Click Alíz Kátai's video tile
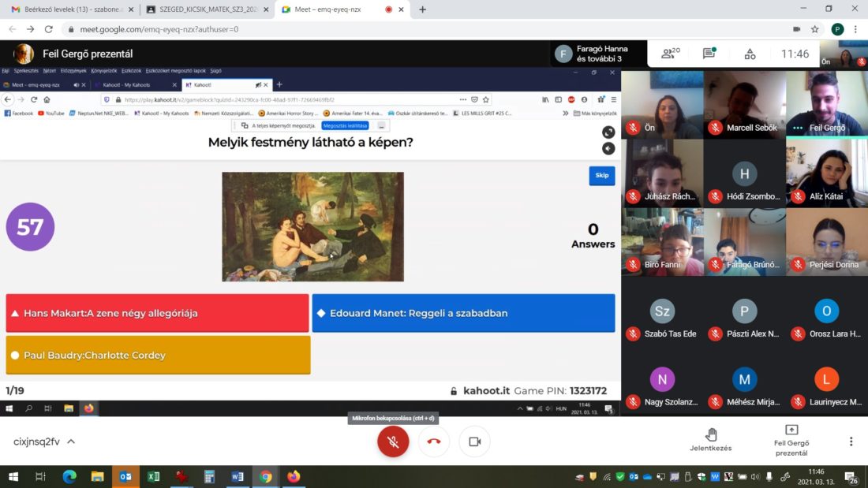The width and height of the screenshot is (868, 488). tap(827, 173)
